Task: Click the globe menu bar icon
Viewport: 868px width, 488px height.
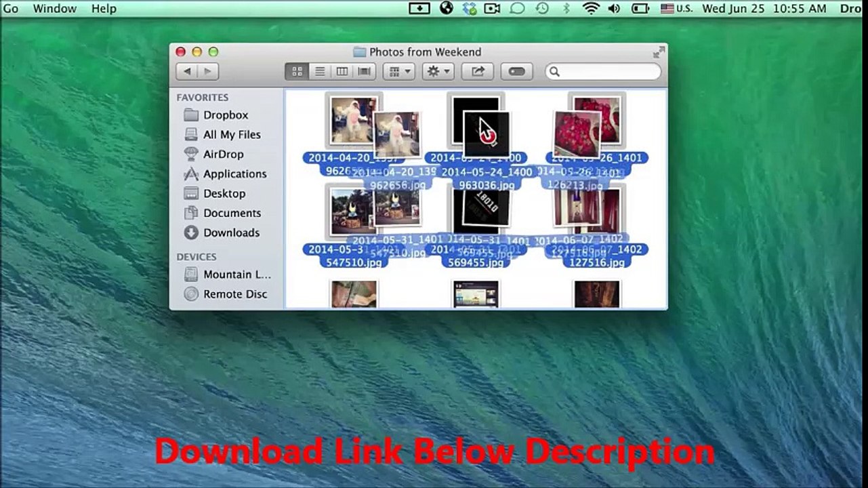Action: (x=446, y=9)
